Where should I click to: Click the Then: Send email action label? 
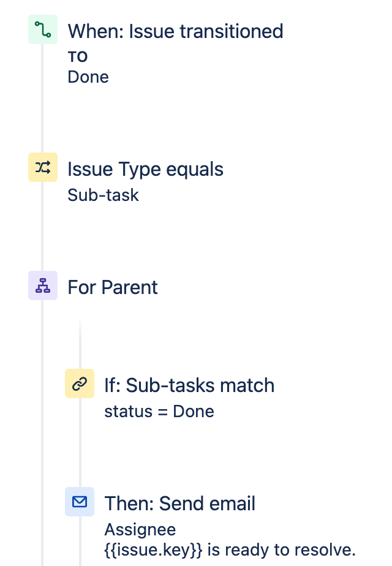tap(179, 504)
